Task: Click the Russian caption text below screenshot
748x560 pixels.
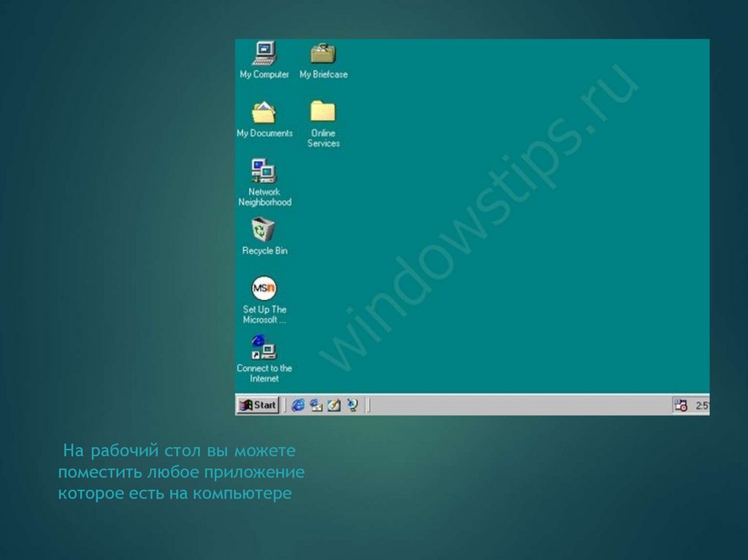Action: [181, 472]
